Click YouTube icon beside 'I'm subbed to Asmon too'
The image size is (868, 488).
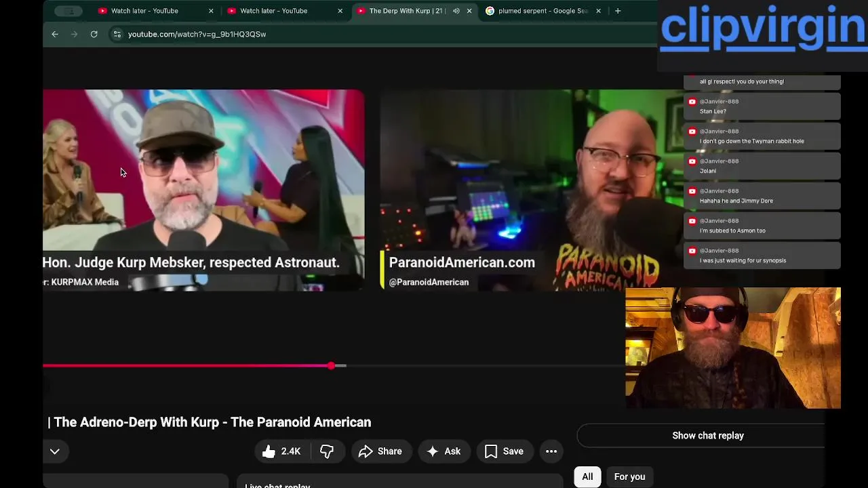692,221
